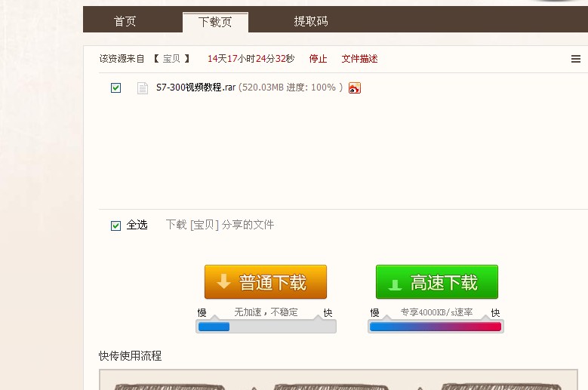This screenshot has width=588, height=390.
Task: Click the 无加速，不稳定 speed label
Action: tap(266, 312)
